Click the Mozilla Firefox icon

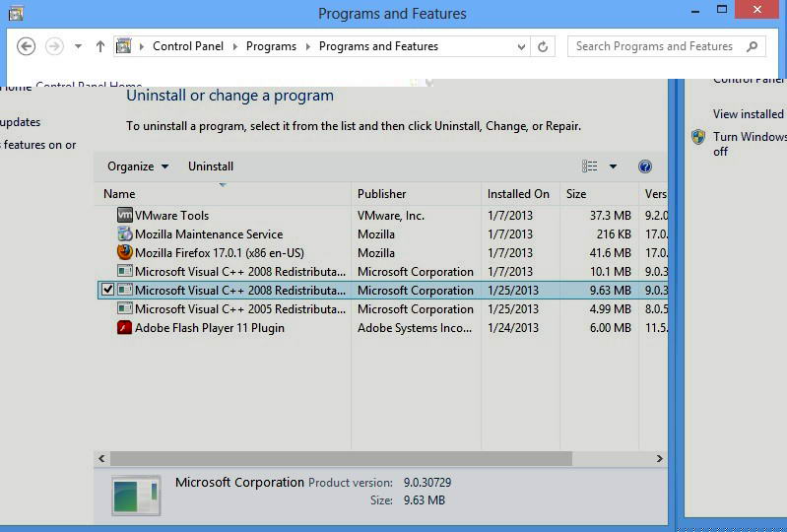tap(124, 252)
